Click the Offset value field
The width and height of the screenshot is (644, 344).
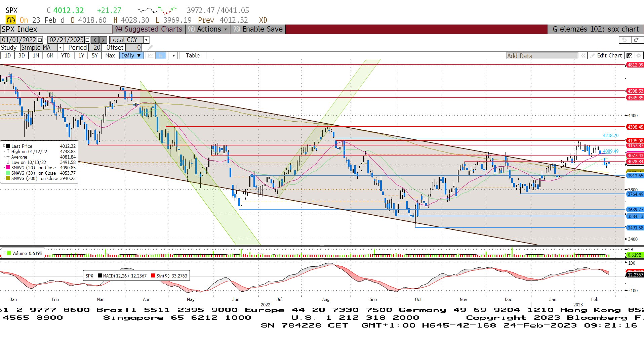134,48
